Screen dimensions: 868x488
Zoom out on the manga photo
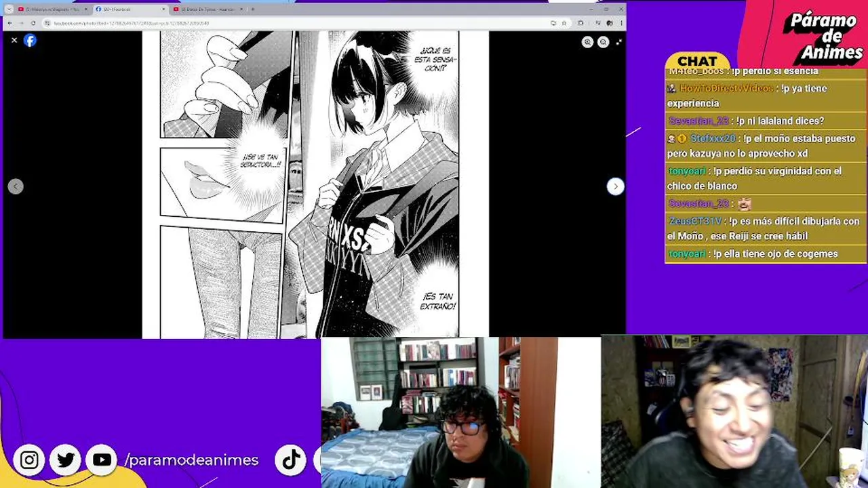pyautogui.click(x=603, y=42)
